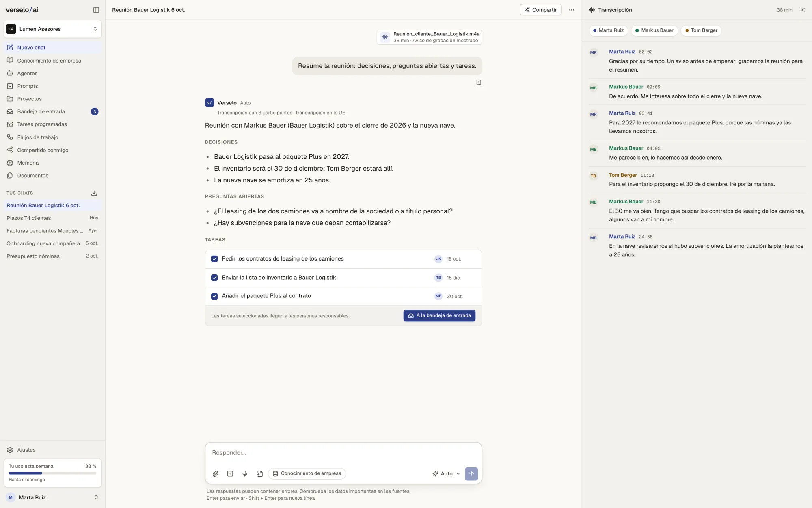Click the Compartir button
This screenshot has height=508, width=812.
[x=540, y=10]
